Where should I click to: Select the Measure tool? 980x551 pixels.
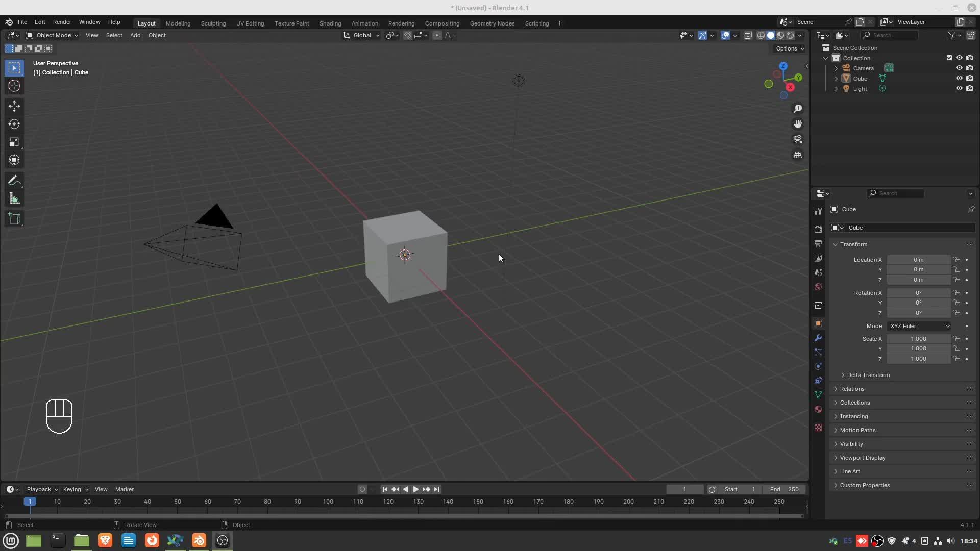pyautogui.click(x=14, y=199)
